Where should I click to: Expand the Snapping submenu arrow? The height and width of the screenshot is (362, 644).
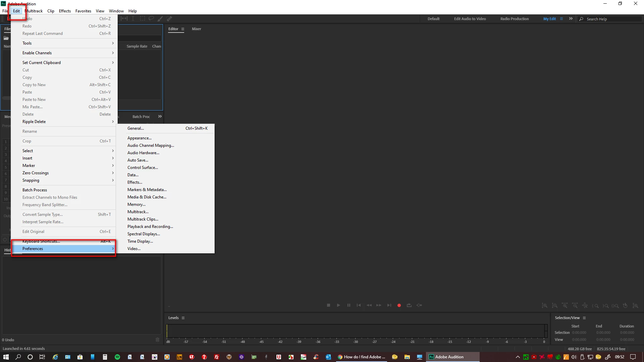point(113,180)
